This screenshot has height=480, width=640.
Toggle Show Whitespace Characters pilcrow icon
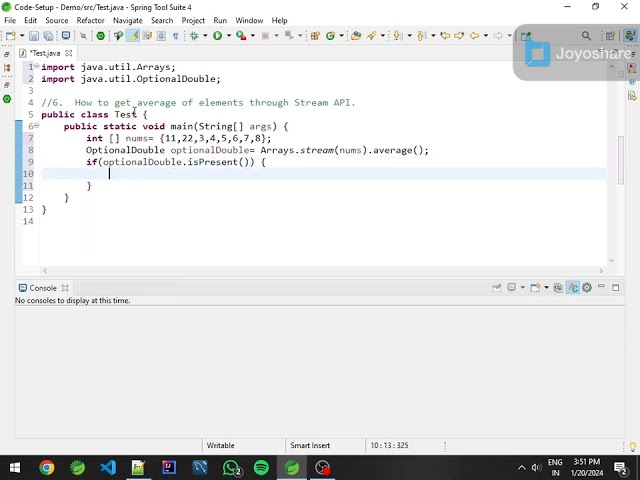pyautogui.click(x=176, y=36)
